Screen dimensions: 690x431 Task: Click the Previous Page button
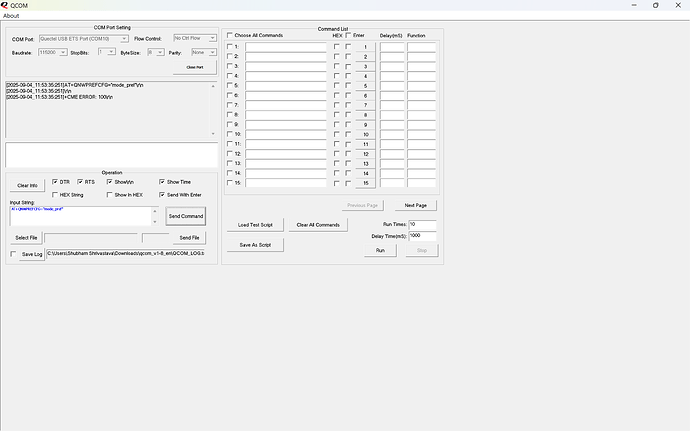point(362,205)
